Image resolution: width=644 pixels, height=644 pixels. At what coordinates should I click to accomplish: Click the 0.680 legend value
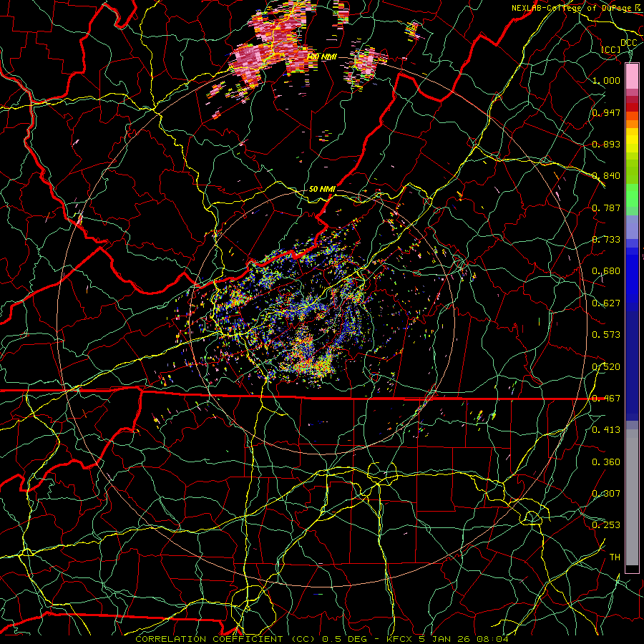click(x=606, y=271)
